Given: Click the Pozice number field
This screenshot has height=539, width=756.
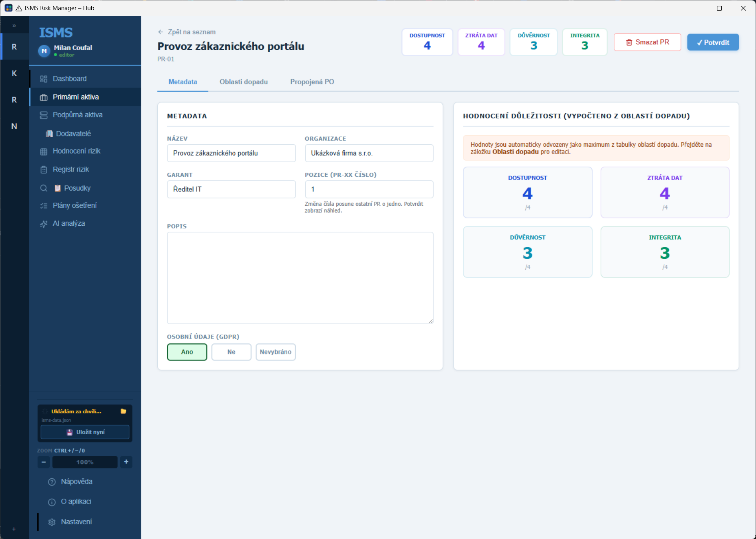Looking at the screenshot, I should click(x=369, y=189).
